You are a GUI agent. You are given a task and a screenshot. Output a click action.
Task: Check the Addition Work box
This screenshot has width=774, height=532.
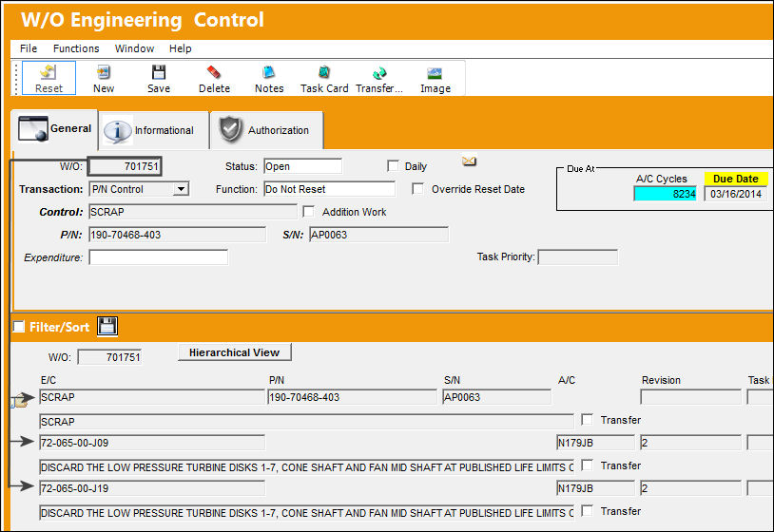308,212
